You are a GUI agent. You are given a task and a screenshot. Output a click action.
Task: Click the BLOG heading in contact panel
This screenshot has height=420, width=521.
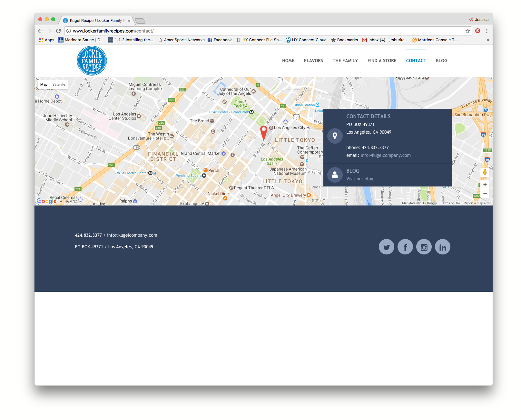(x=353, y=171)
